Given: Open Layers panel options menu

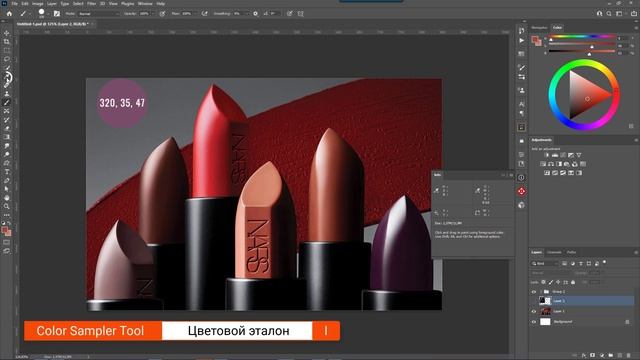Looking at the screenshot, I should click(x=636, y=253).
